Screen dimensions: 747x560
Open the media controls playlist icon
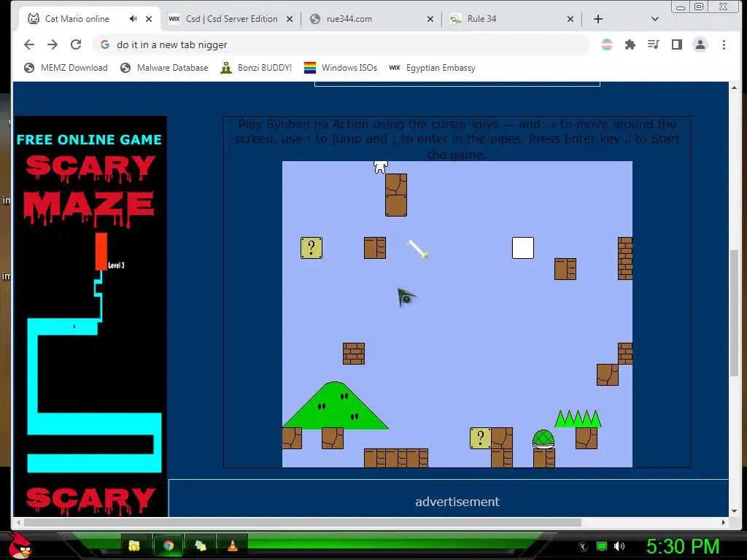653,44
